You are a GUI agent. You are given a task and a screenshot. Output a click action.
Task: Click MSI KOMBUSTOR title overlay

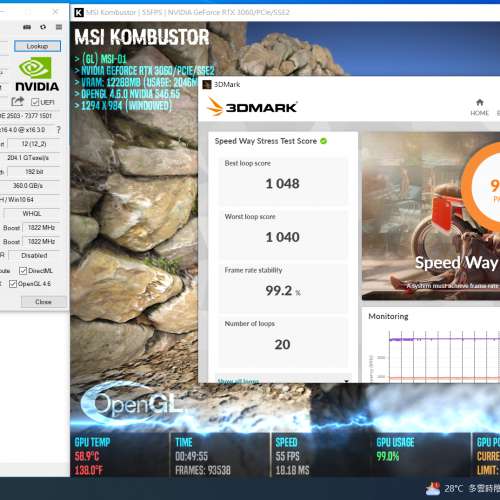pos(142,37)
